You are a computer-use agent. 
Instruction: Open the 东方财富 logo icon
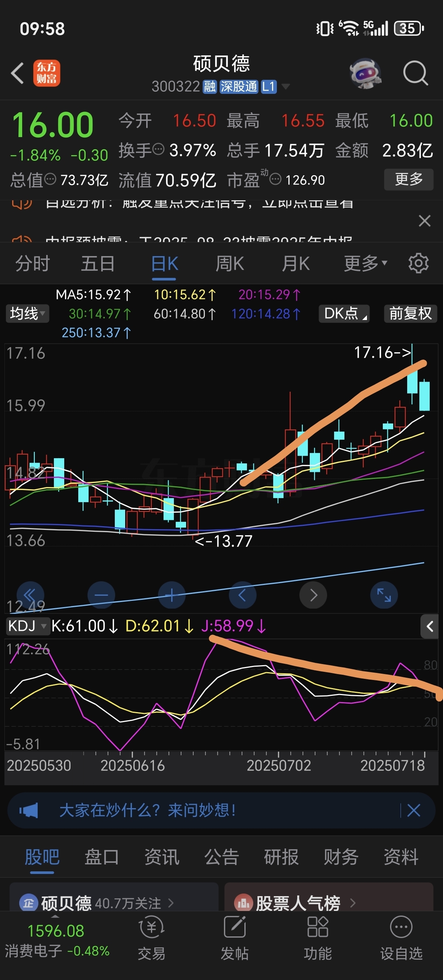pos(47,73)
